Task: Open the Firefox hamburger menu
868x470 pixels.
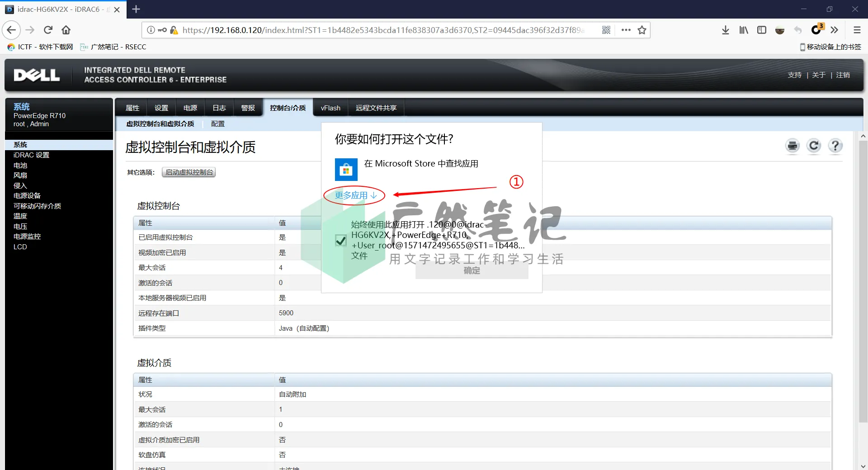Action: (x=857, y=30)
